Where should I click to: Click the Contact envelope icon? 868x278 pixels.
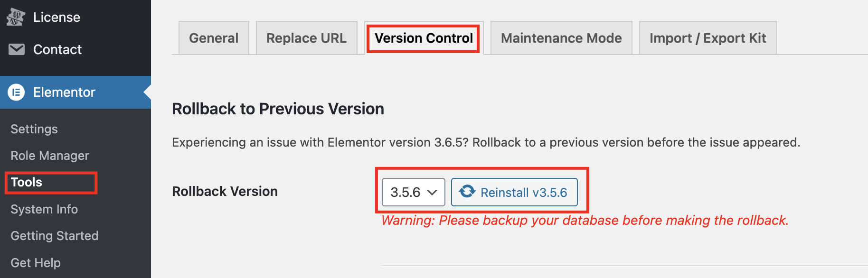point(17,49)
